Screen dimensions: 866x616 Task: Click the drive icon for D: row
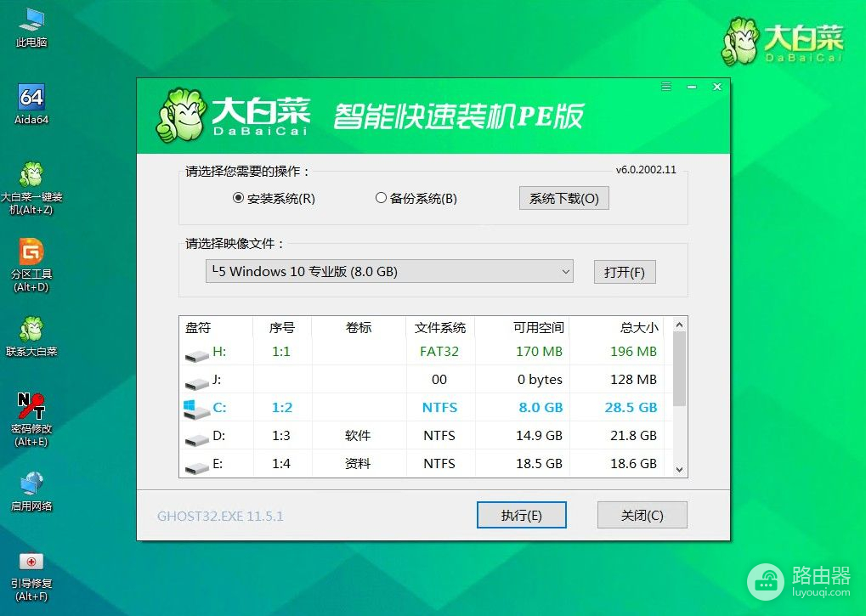pyautogui.click(x=196, y=439)
